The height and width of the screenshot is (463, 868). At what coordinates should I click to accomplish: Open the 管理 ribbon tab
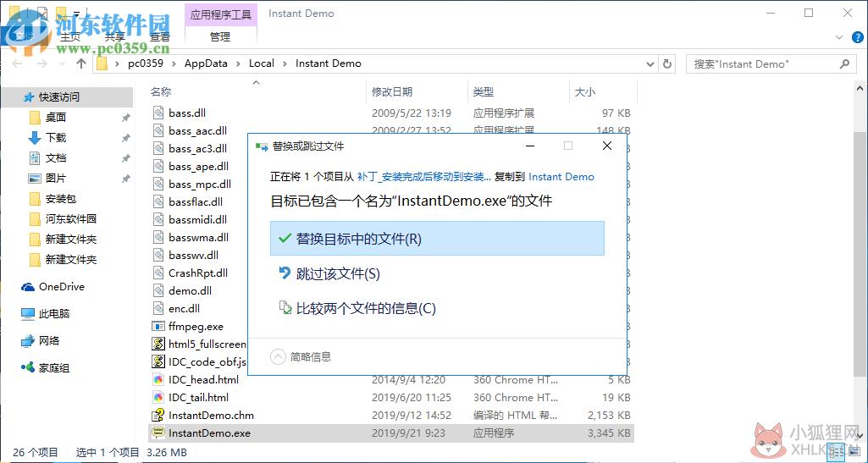coord(220,36)
